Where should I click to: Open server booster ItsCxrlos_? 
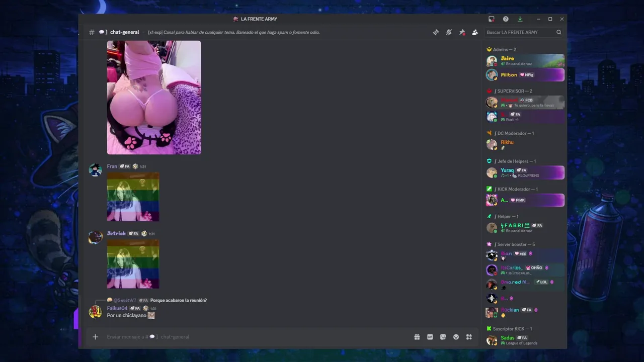(525, 270)
